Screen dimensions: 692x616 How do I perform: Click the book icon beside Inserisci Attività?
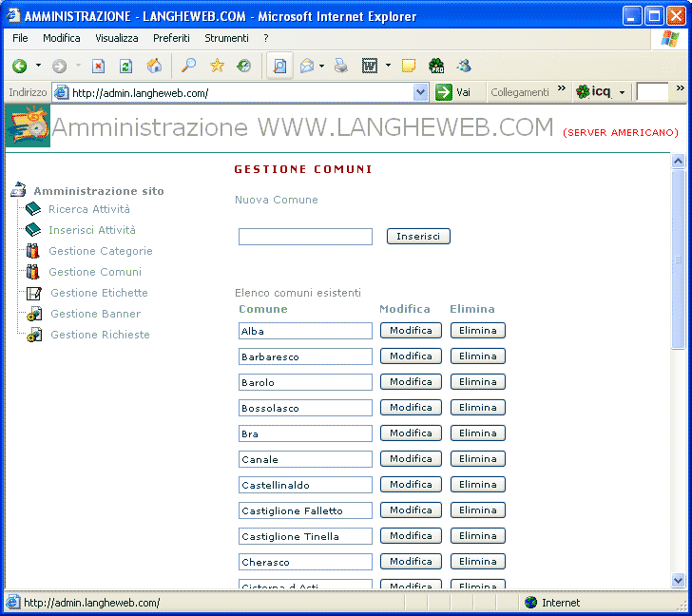click(x=33, y=229)
